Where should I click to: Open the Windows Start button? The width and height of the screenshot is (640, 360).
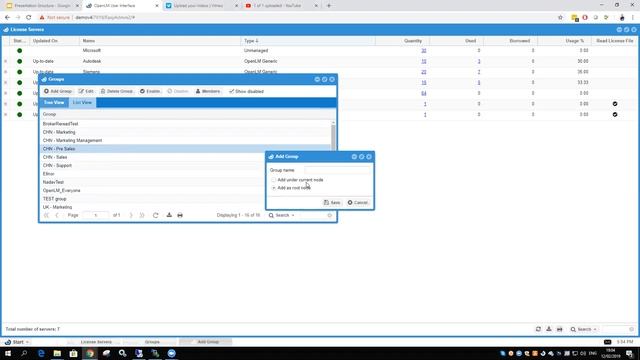7,353
